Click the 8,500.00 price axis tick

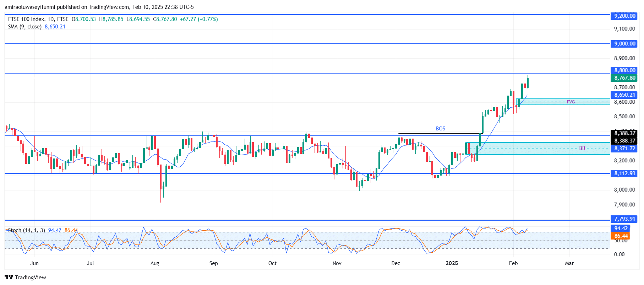(x=624, y=117)
